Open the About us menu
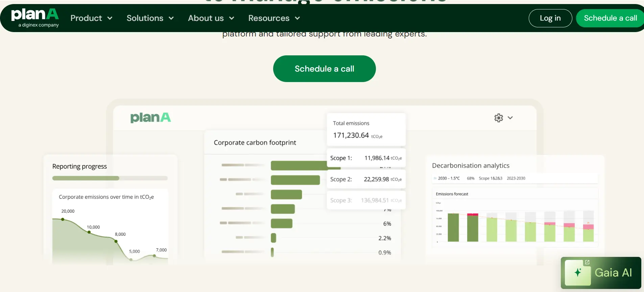The height and width of the screenshot is (292, 644). point(211,18)
